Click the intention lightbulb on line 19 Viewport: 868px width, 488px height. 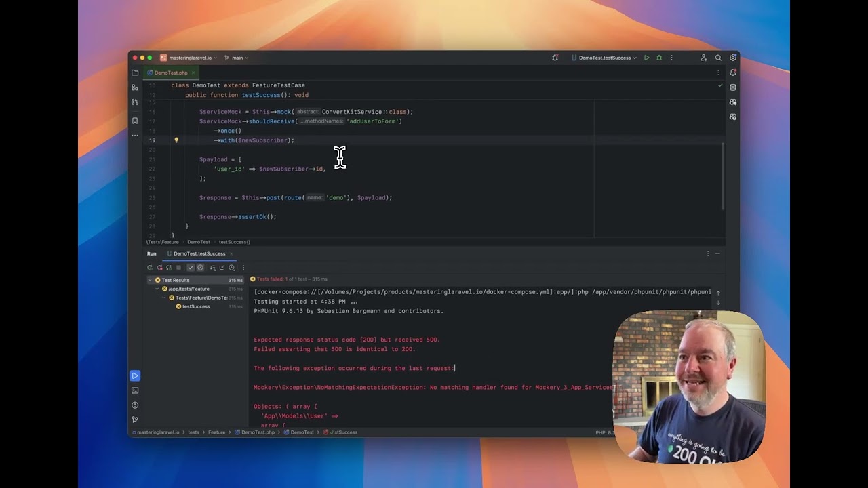pos(176,140)
